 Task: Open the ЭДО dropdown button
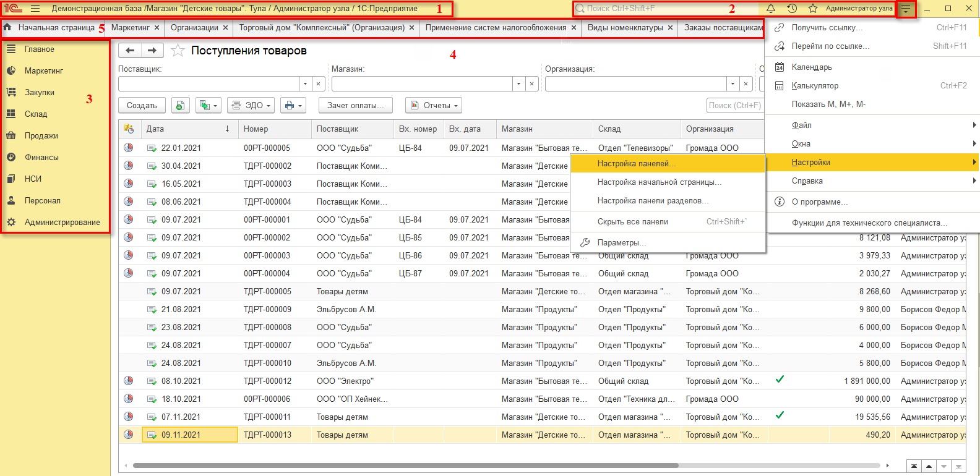[251, 106]
